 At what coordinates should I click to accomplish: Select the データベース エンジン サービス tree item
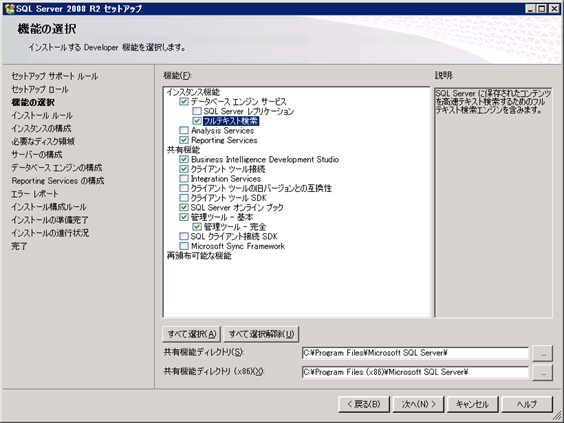(238, 101)
